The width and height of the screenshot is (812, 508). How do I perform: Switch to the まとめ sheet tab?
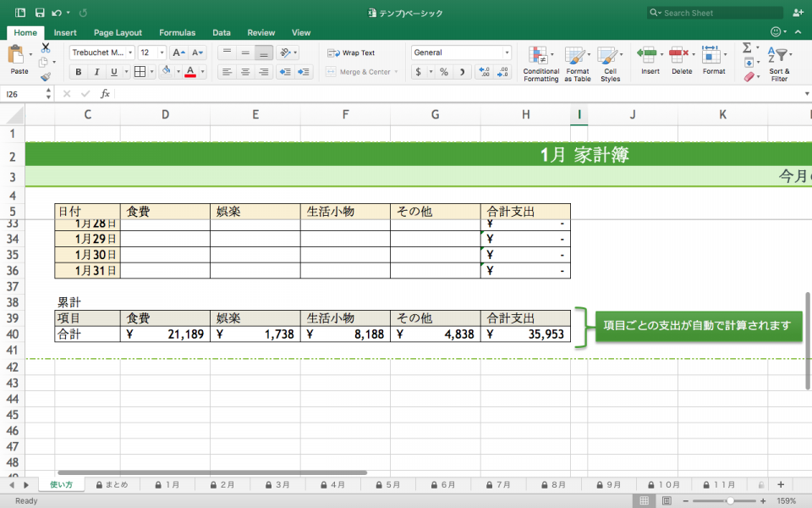click(112, 485)
